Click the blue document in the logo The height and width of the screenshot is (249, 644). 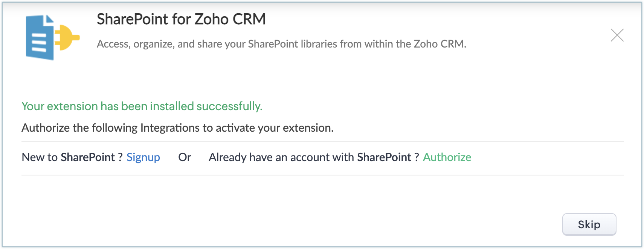point(39,38)
